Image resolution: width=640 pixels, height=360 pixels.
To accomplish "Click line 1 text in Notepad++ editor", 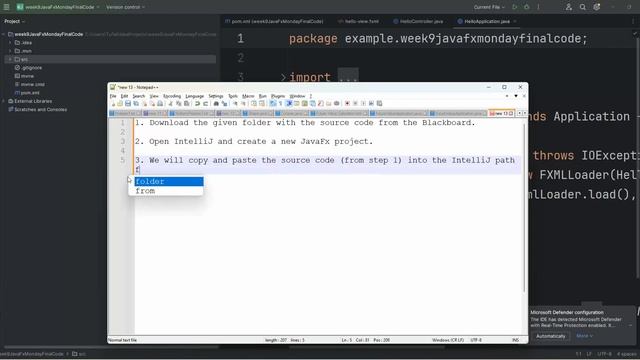I will (305, 122).
